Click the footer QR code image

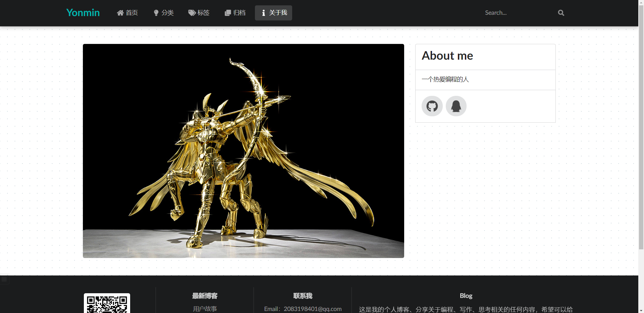(107, 303)
